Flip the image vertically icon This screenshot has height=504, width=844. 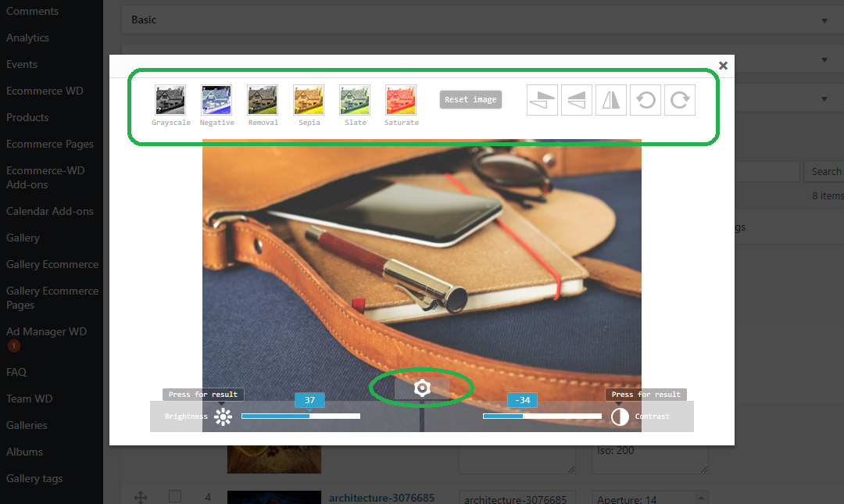pos(542,100)
